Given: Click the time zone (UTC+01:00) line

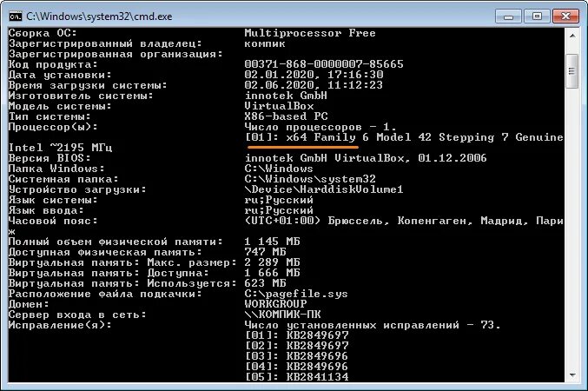Looking at the screenshot, I should (404, 221).
